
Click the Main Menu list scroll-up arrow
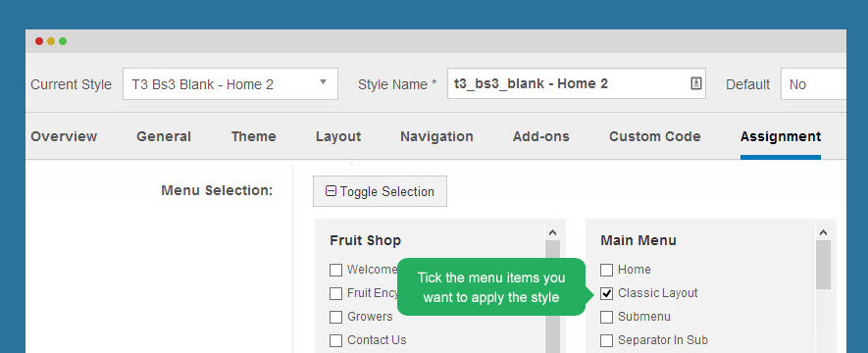pyautogui.click(x=823, y=232)
